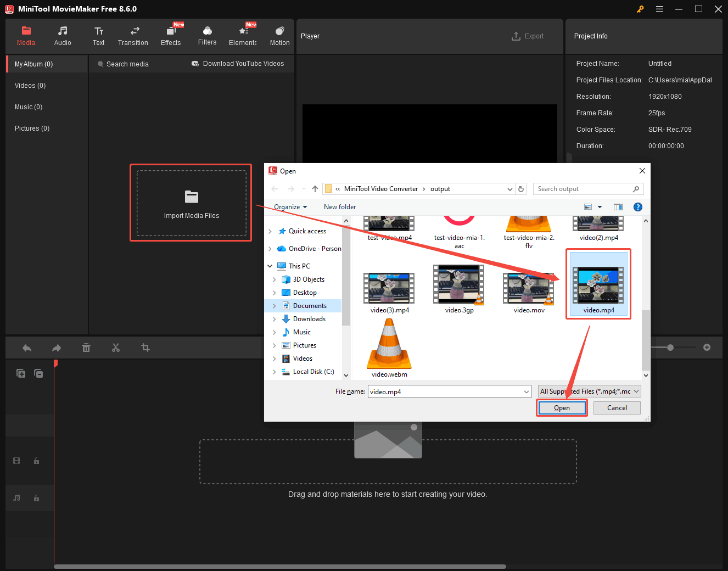Toggle the video track lock

pyautogui.click(x=36, y=461)
